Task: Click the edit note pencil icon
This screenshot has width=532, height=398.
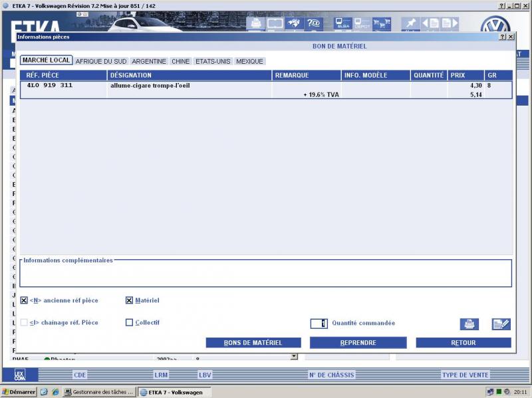Action: (501, 324)
